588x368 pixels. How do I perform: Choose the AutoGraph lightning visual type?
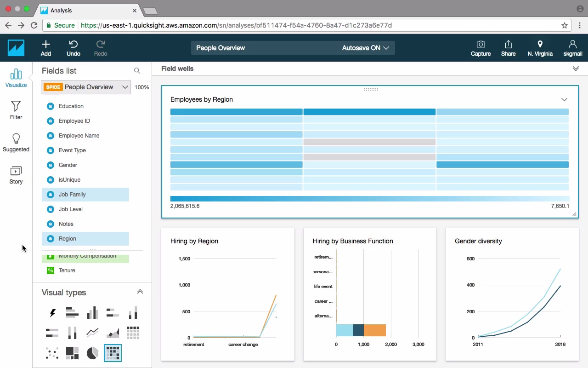pos(52,313)
